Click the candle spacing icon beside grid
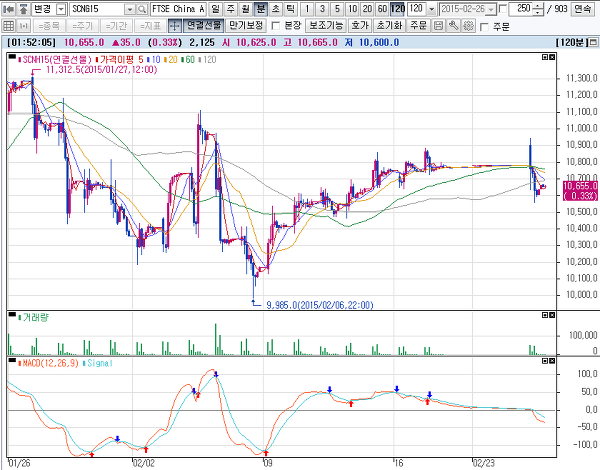 pos(24,26)
